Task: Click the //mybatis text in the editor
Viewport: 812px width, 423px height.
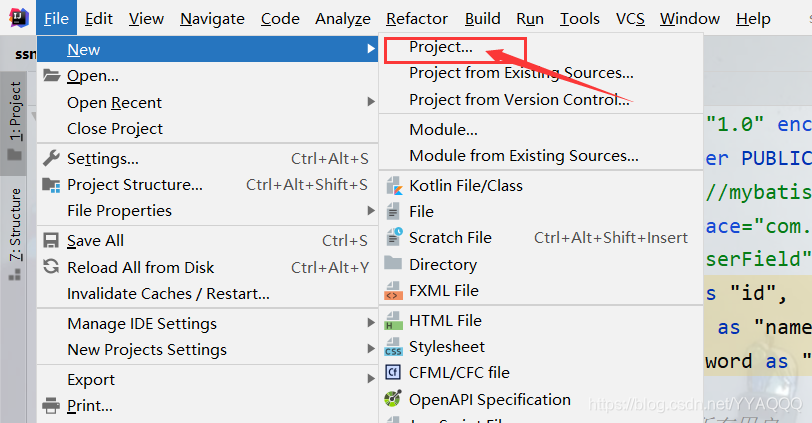Action: 758,193
